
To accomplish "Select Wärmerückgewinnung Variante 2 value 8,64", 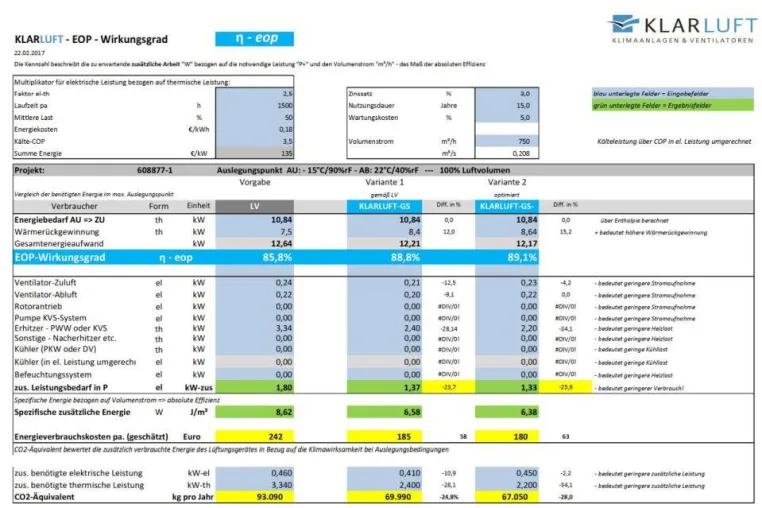I will tap(506, 232).
